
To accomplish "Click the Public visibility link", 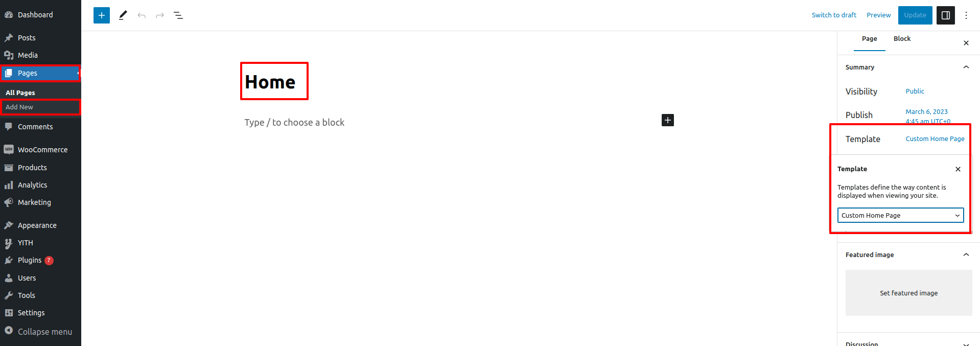I will click(x=915, y=91).
